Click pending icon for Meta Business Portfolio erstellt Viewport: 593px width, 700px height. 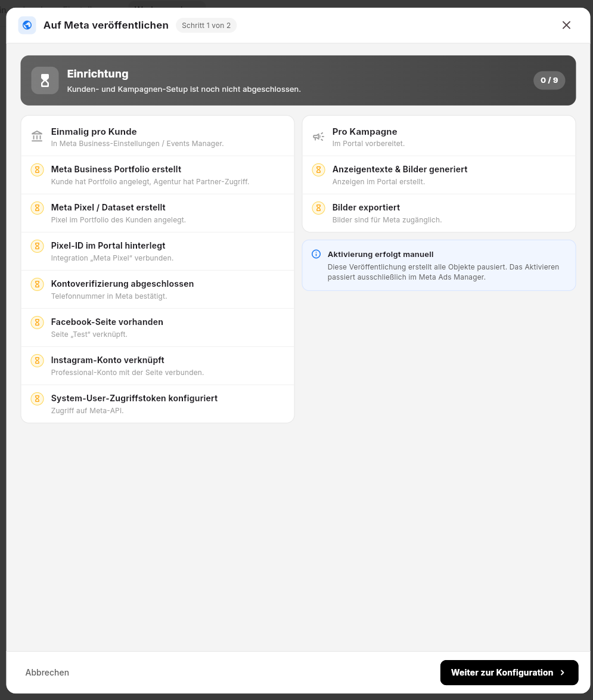pyautogui.click(x=37, y=170)
